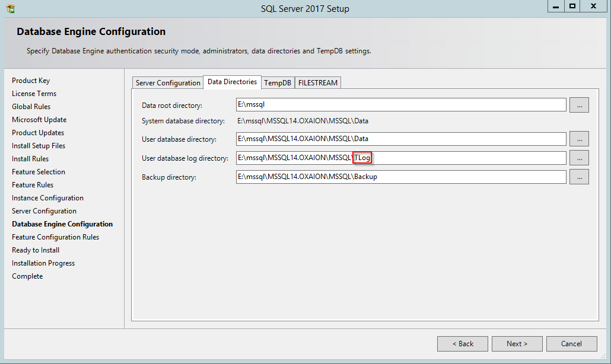Browse for User database log directory folder
Screen dimensions: 611x364
(x=579, y=158)
